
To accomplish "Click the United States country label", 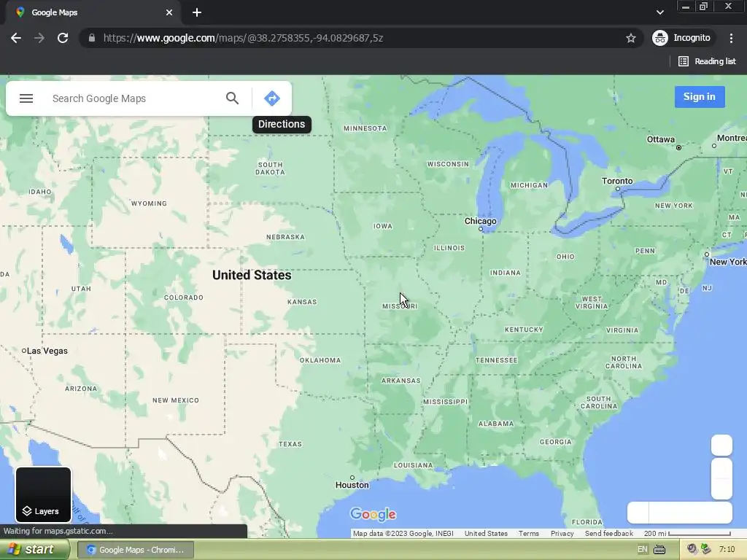I will 252,275.
